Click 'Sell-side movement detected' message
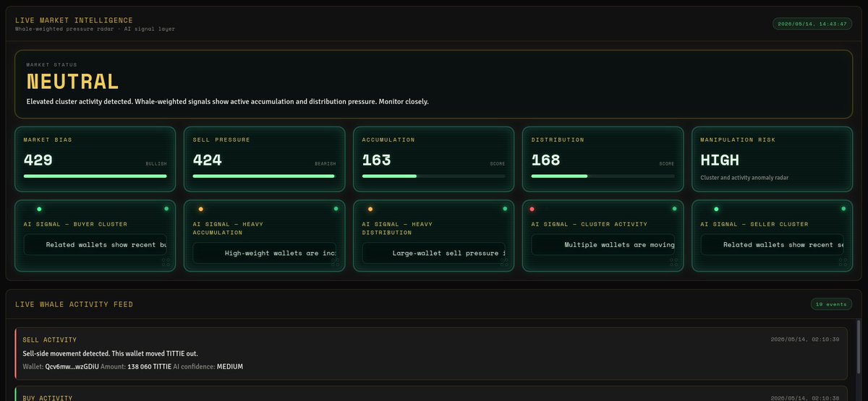Screen dimensions: 868x401 click(x=111, y=353)
